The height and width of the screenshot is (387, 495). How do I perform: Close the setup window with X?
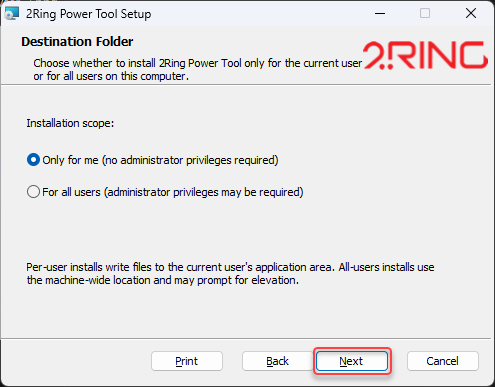click(x=471, y=14)
